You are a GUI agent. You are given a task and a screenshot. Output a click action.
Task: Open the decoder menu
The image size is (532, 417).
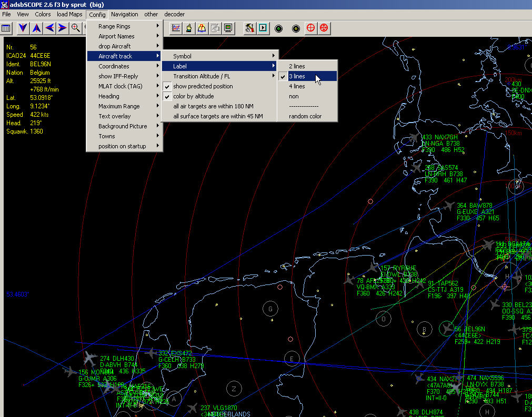click(174, 14)
